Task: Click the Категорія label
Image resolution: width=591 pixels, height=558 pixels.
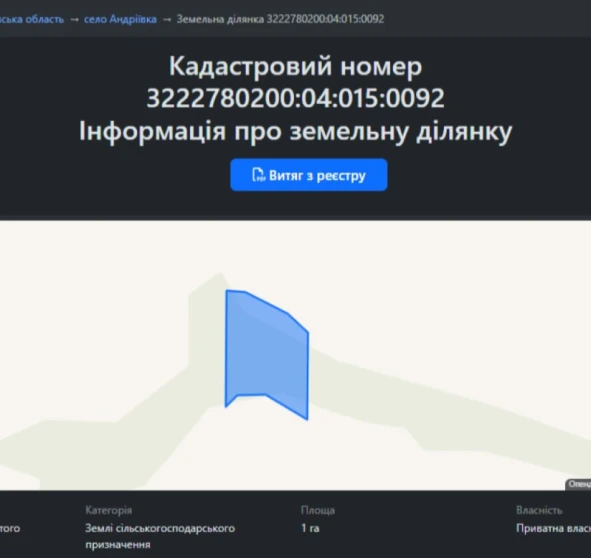Action: [109, 510]
